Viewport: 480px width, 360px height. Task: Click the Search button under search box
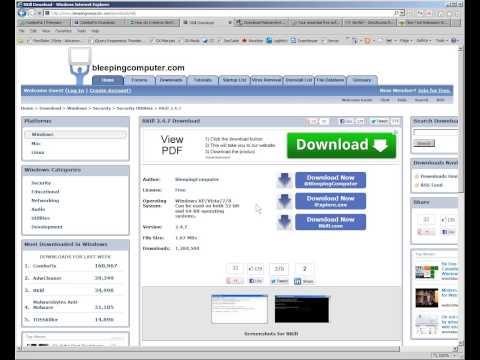click(x=424, y=143)
